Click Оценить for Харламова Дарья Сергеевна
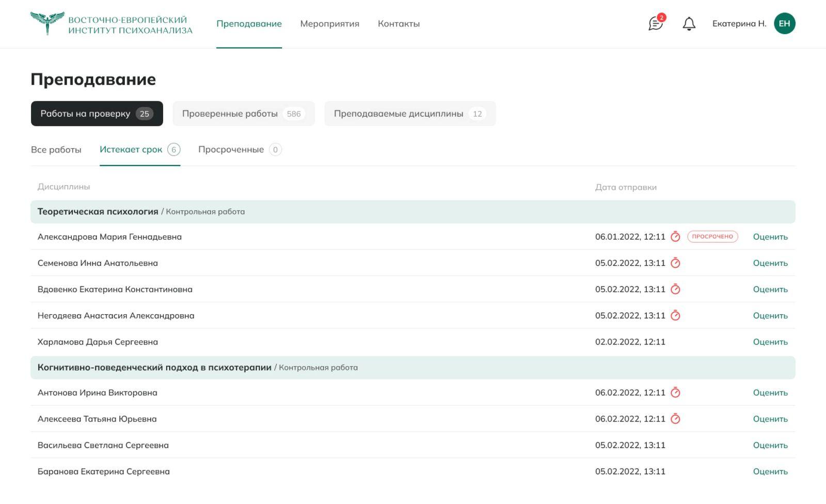826x504 pixels. (770, 342)
